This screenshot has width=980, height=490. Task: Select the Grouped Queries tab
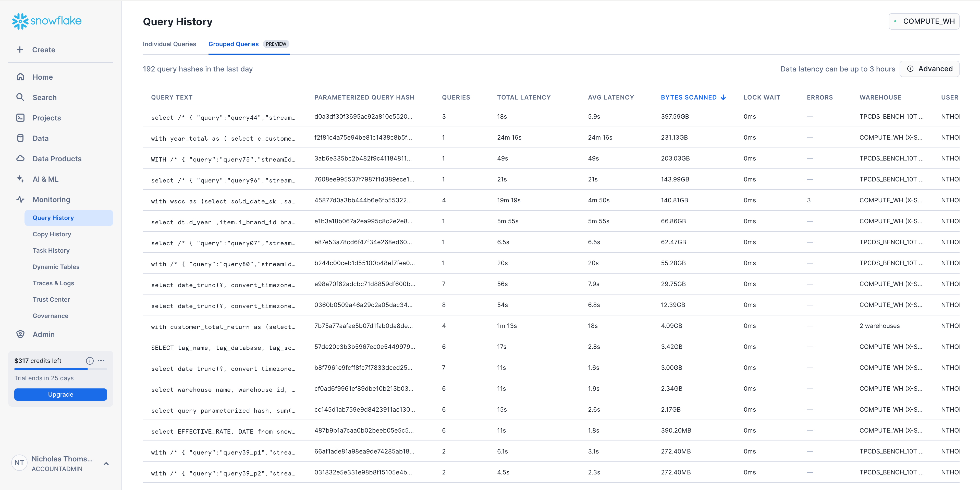pos(233,44)
